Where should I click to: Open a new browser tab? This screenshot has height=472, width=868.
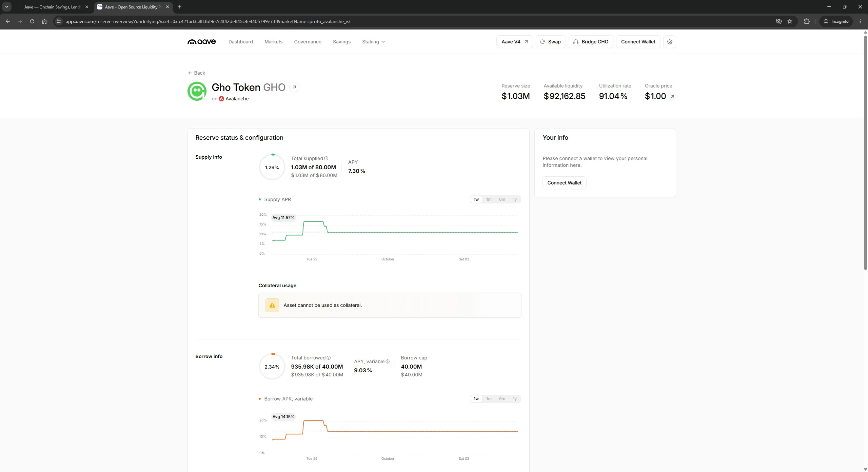(x=180, y=7)
